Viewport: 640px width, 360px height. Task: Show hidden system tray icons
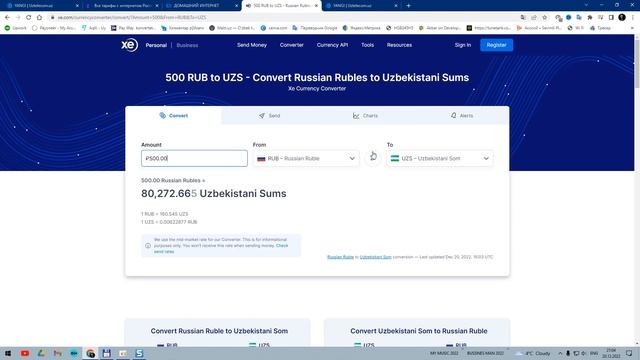560,353
